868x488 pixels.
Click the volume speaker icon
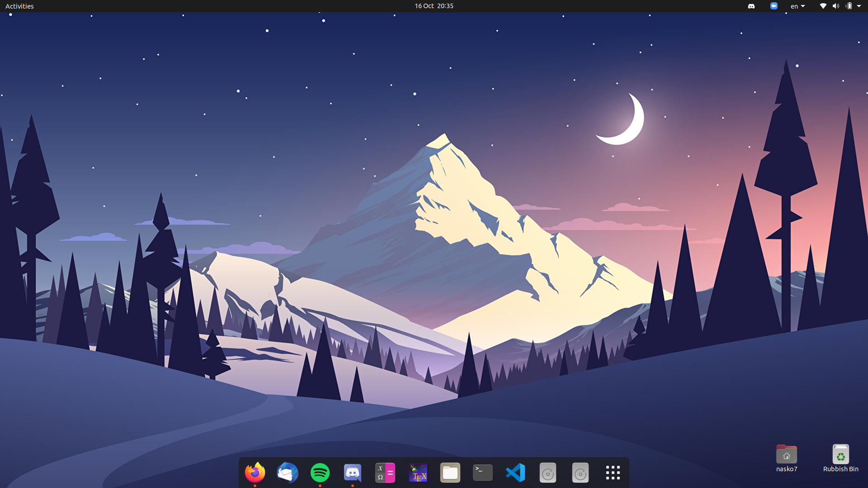[x=836, y=6]
